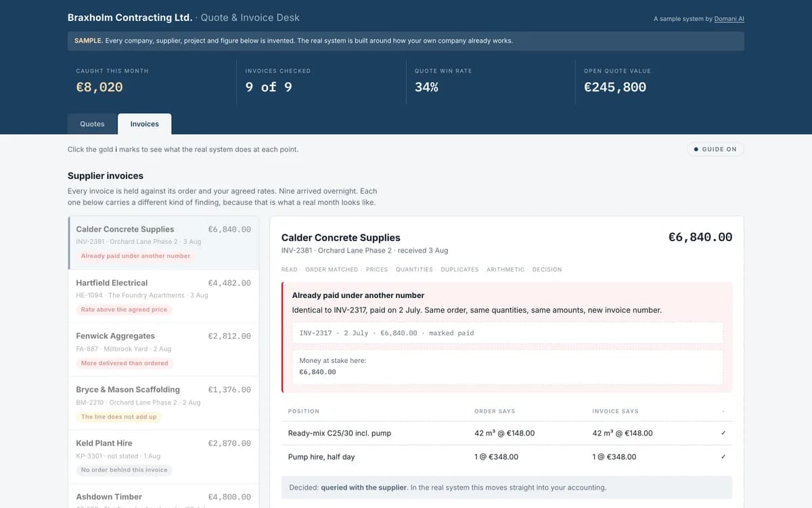Click the €2,870.00 Keld Plant Hire amount
This screenshot has width=812, height=508.
(229, 443)
